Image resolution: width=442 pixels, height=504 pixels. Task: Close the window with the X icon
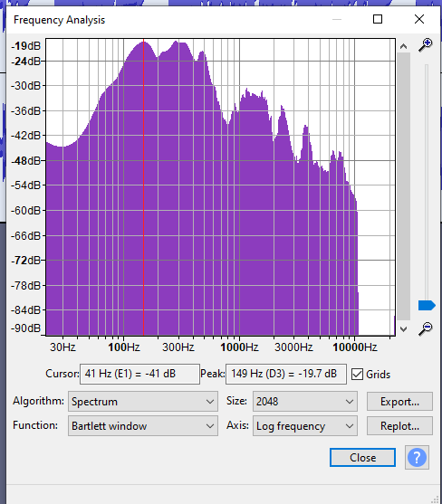pyautogui.click(x=419, y=19)
